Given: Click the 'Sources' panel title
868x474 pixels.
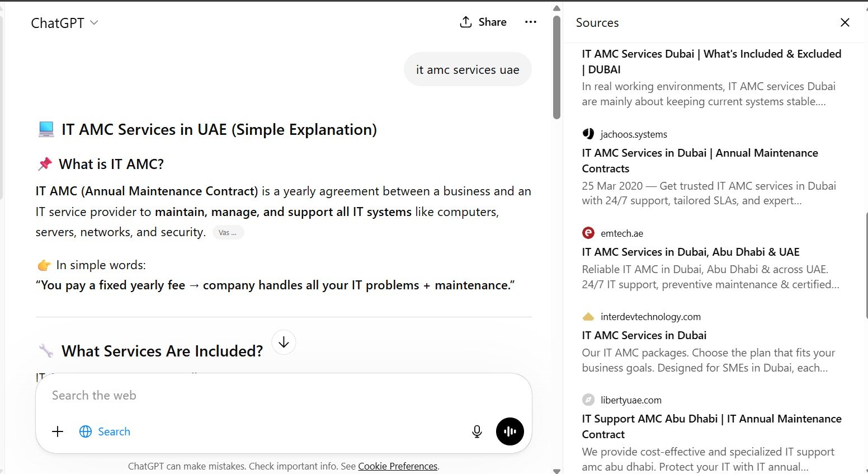Looking at the screenshot, I should click(597, 22).
